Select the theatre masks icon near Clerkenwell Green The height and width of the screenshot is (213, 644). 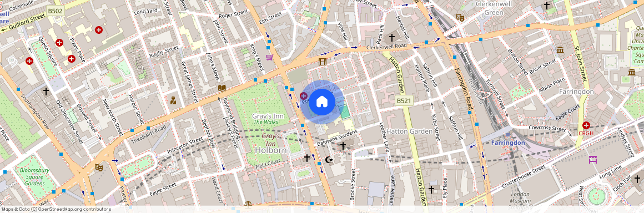tap(460, 18)
